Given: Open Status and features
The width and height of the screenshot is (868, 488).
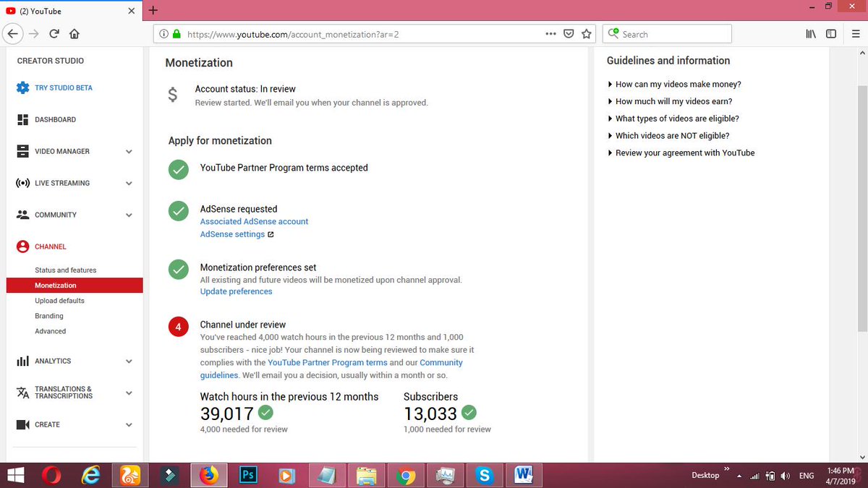Looking at the screenshot, I should coord(65,270).
